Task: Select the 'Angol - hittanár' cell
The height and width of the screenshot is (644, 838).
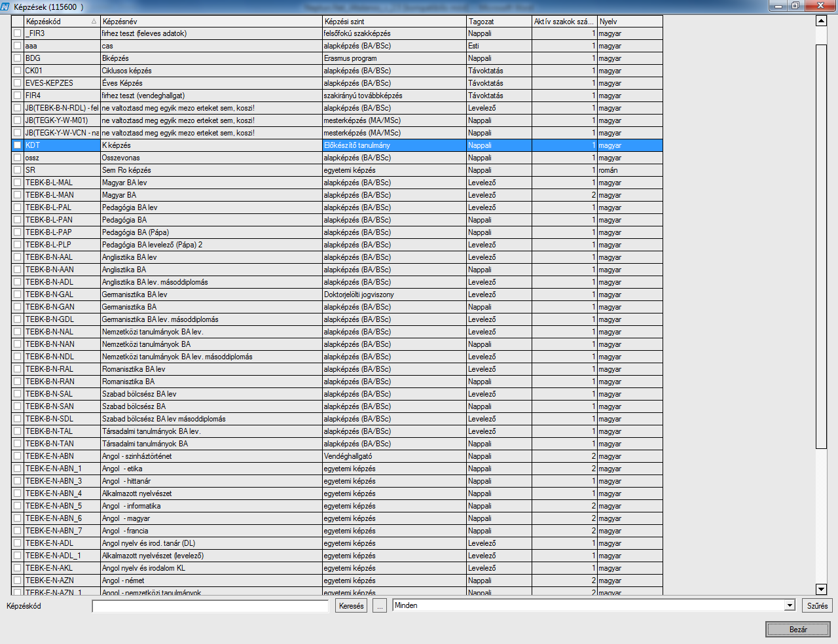Action: [x=211, y=481]
